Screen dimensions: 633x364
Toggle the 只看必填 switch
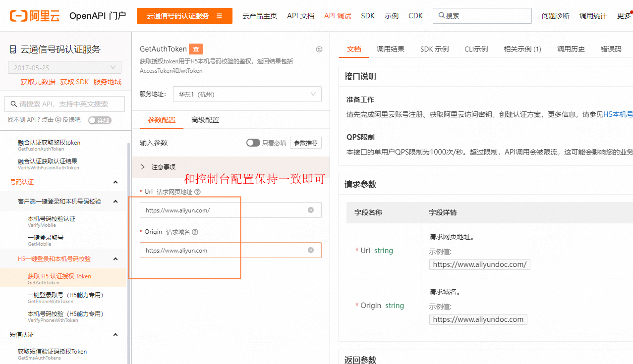pos(253,143)
